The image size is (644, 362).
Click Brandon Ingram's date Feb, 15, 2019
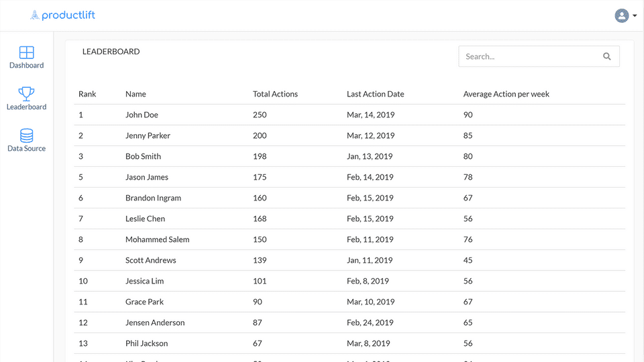click(370, 198)
